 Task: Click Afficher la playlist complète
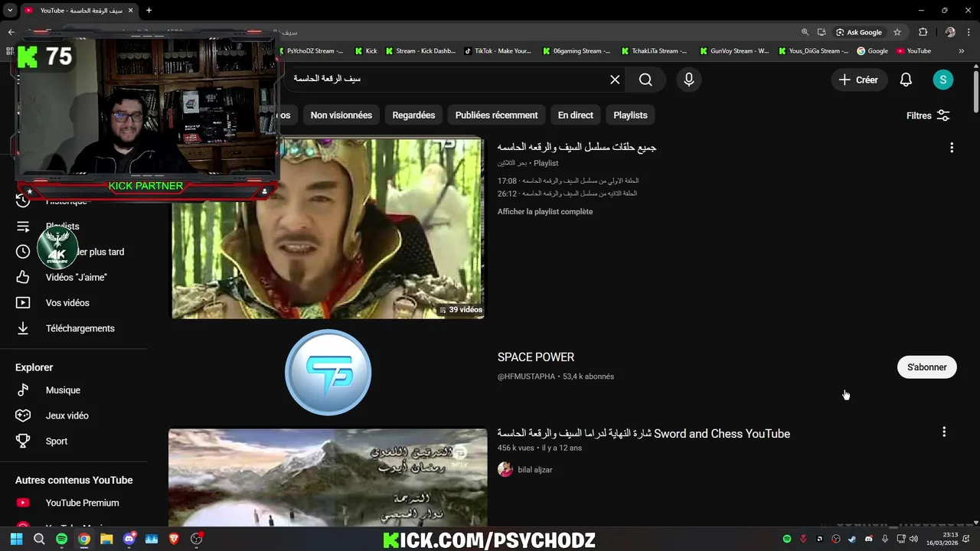[545, 211]
